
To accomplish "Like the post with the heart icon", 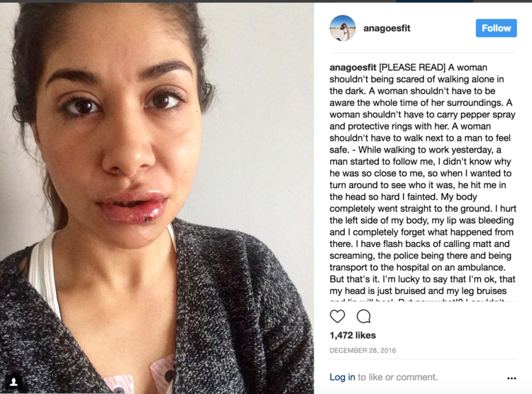I will 337,316.
